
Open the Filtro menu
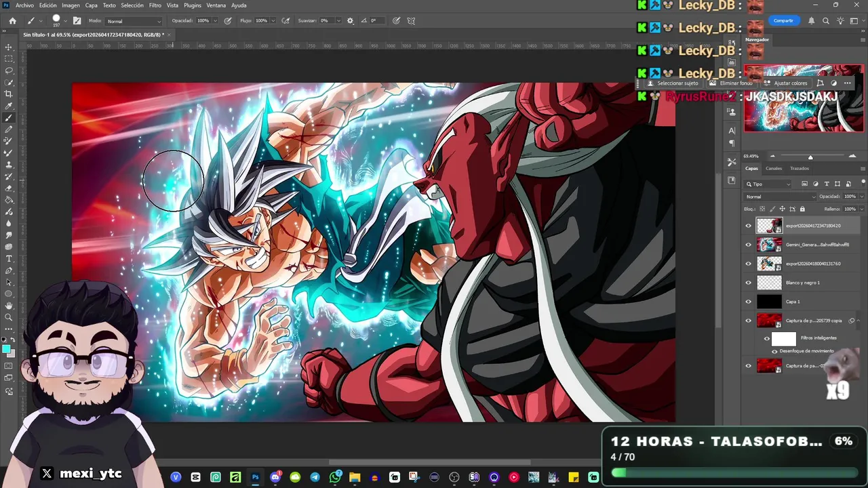pos(155,5)
